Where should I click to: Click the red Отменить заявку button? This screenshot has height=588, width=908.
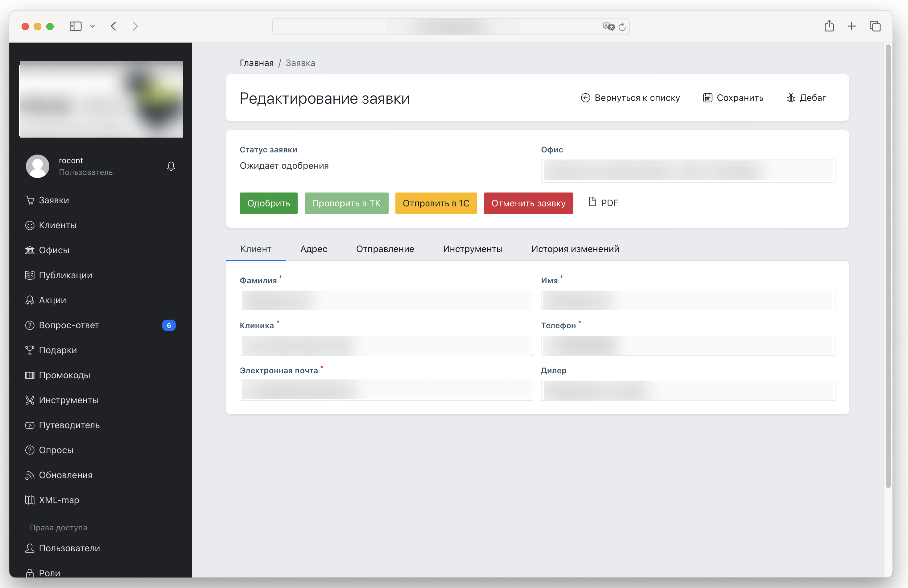pos(528,203)
